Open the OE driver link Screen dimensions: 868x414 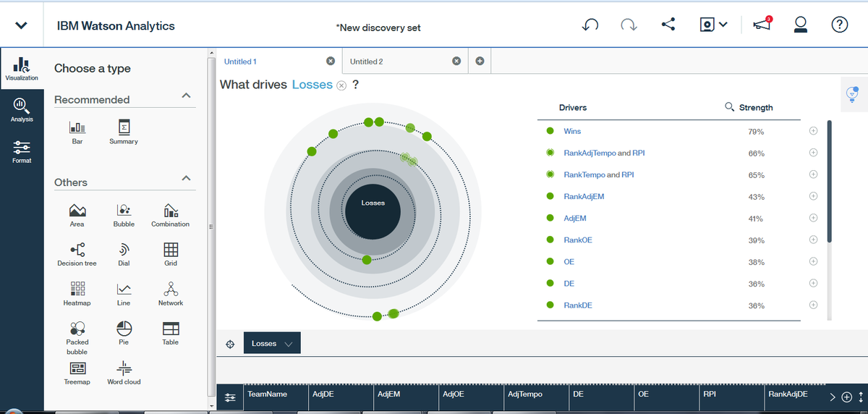point(569,261)
